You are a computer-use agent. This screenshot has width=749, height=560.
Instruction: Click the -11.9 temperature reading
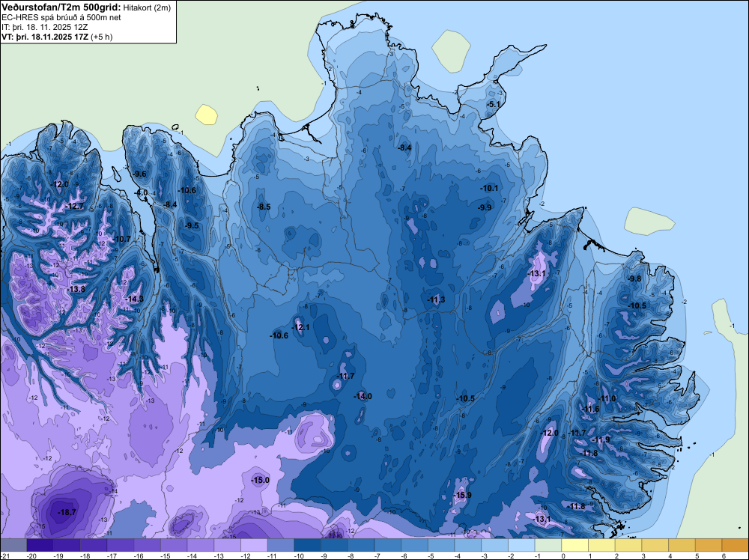point(601,439)
